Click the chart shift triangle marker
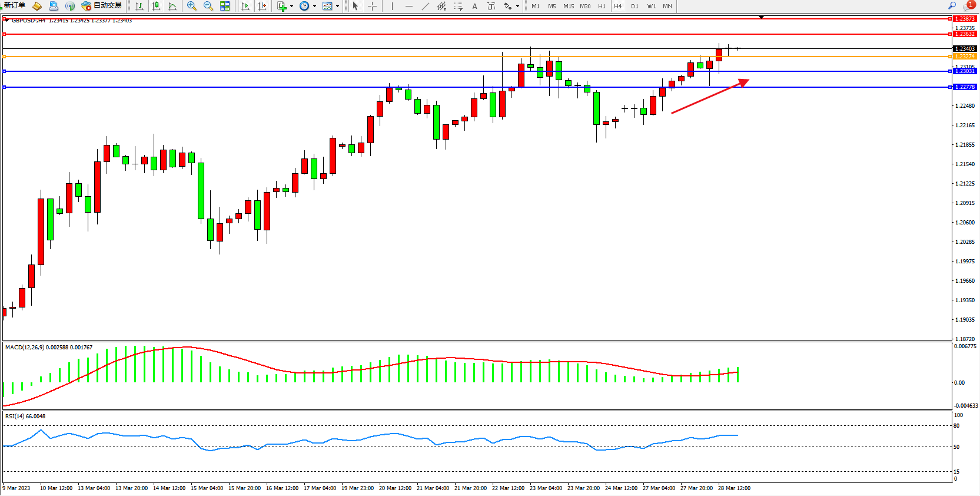This screenshot has height=496, width=980. (x=761, y=17)
